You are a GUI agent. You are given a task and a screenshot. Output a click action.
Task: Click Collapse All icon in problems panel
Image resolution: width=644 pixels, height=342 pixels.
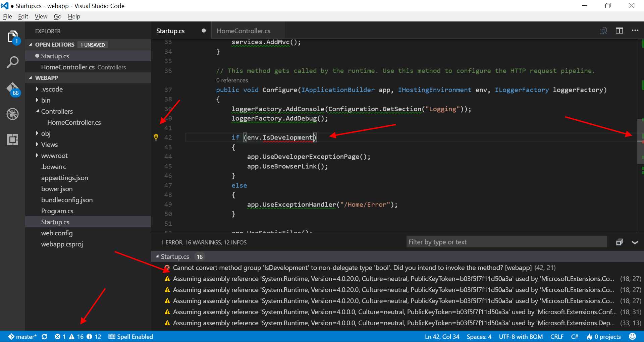pyautogui.click(x=619, y=242)
